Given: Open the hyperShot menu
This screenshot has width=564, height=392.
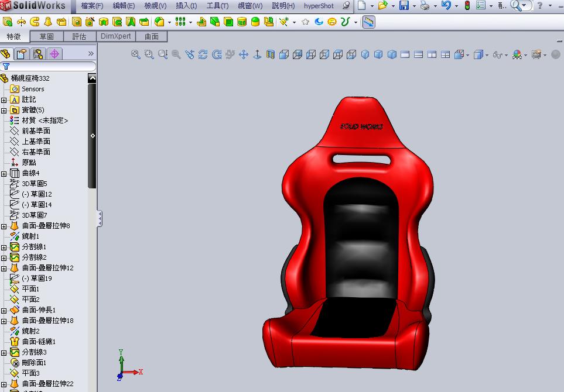Looking at the screenshot, I should tap(319, 6).
